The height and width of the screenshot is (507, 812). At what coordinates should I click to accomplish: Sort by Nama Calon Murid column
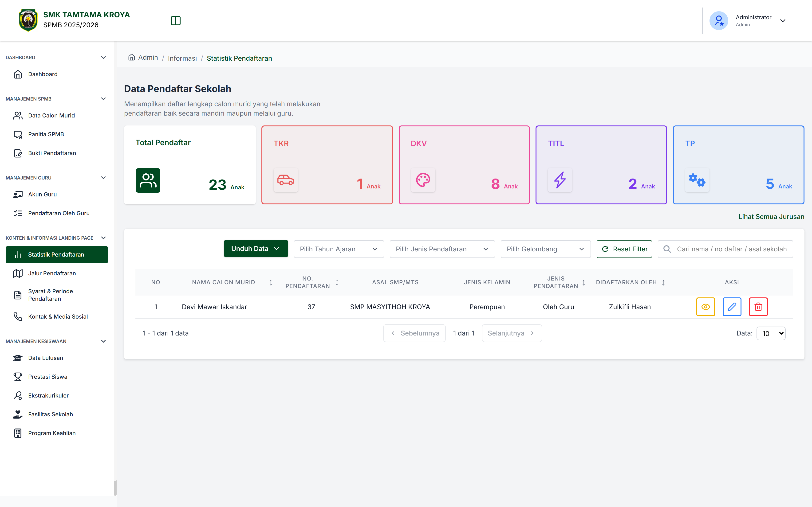click(x=271, y=283)
